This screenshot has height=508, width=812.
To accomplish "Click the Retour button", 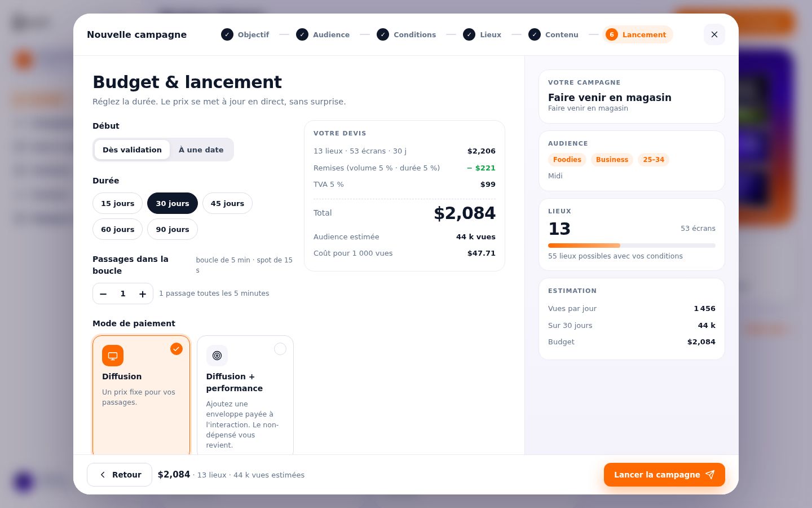I will tap(120, 475).
